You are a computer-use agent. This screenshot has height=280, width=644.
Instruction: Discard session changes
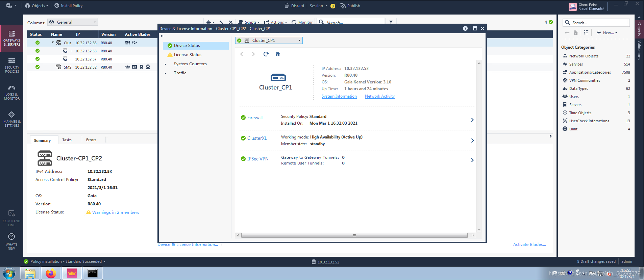click(x=294, y=6)
